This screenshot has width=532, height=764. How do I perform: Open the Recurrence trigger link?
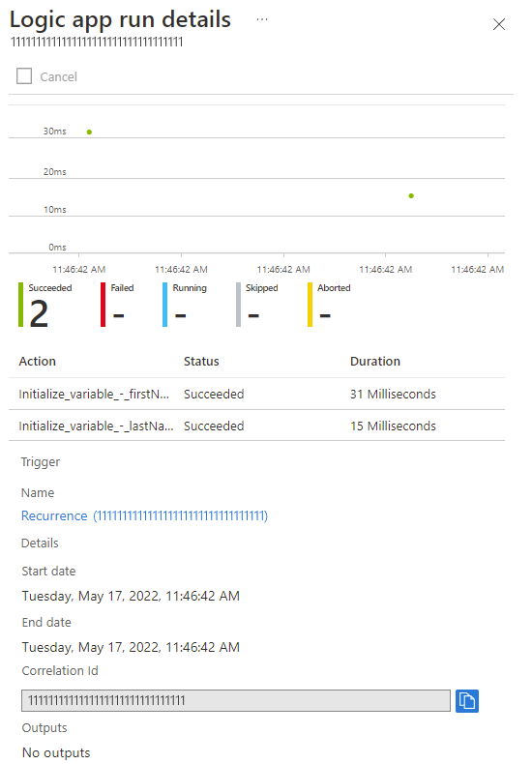click(x=144, y=515)
